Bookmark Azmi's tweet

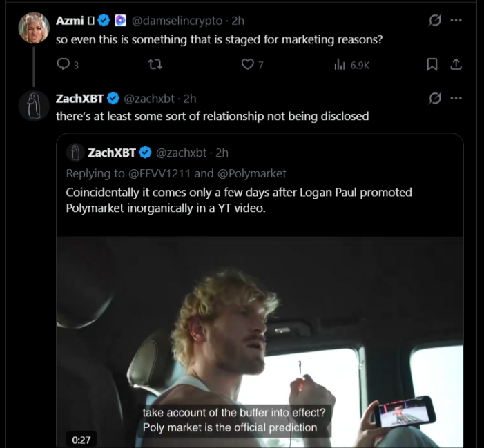pos(432,64)
